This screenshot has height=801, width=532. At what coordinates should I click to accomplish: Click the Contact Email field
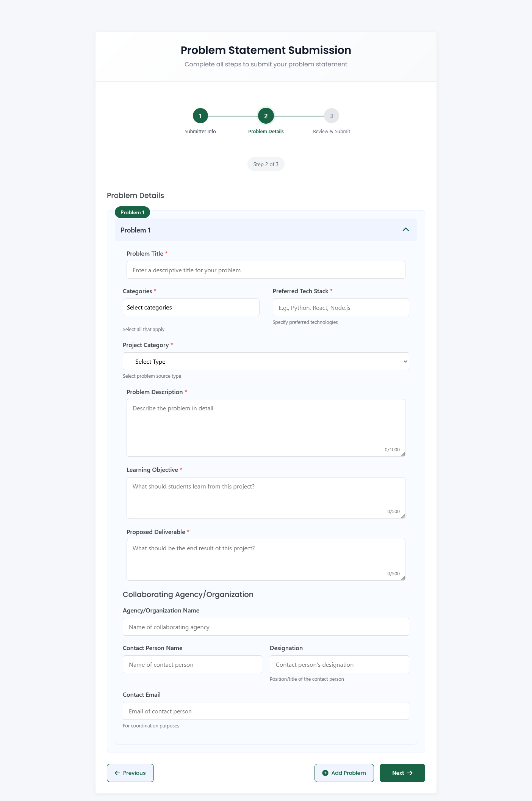pos(266,711)
